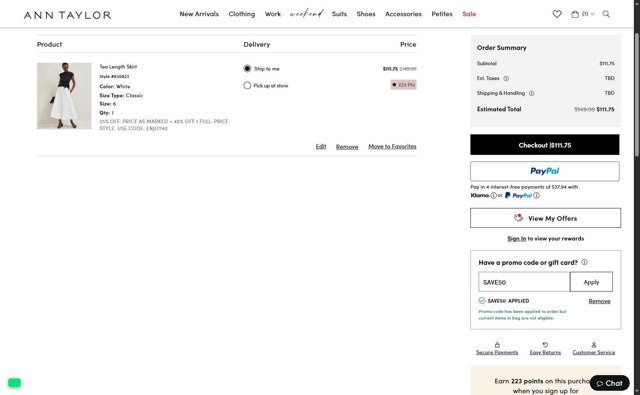Edit the Tea Length Skirt item
Image resolution: width=640 pixels, height=395 pixels.
click(x=321, y=146)
